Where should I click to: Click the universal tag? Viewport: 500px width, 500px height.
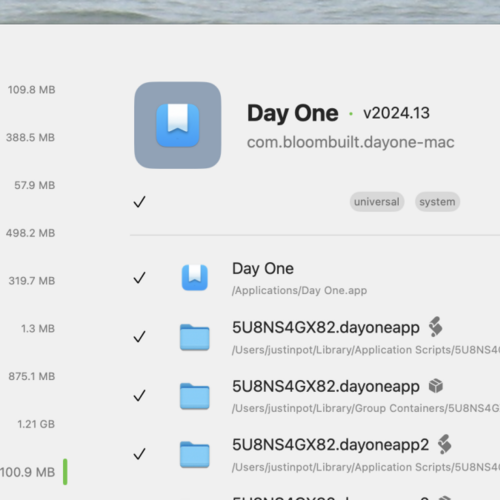377,202
